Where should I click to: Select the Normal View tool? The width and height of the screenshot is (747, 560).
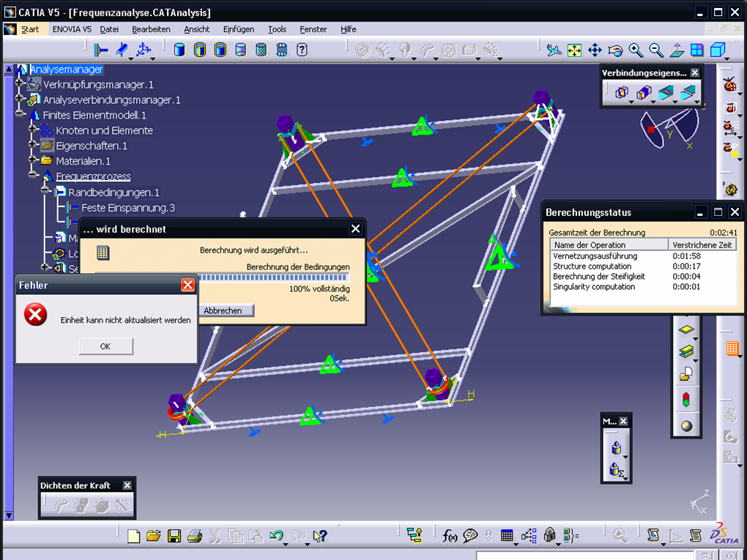click(x=677, y=50)
